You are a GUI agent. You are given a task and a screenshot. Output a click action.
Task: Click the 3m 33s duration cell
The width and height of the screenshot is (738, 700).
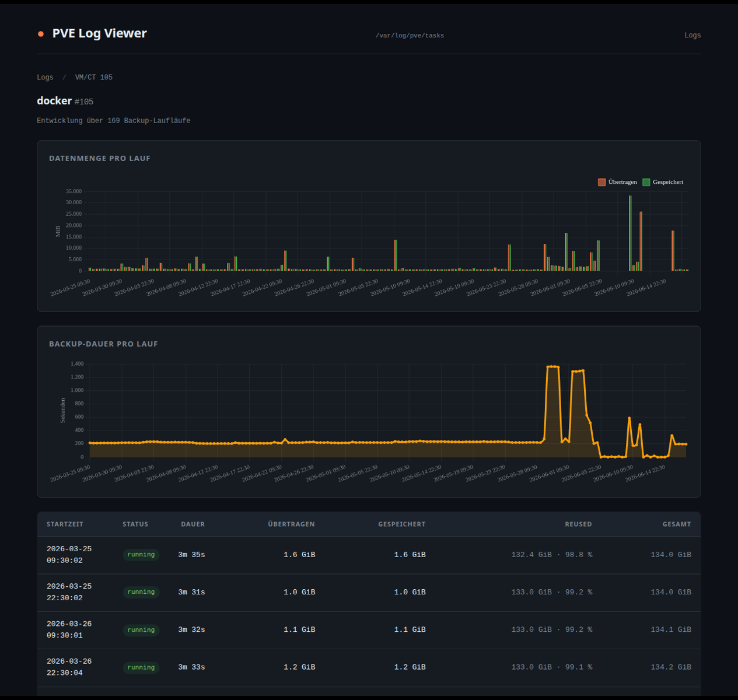pos(191,667)
